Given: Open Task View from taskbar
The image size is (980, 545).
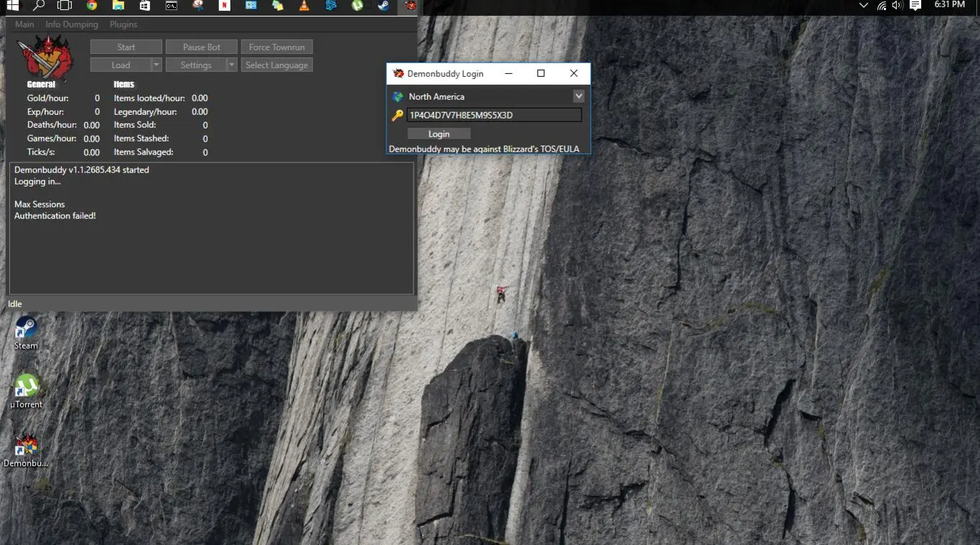Looking at the screenshot, I should [x=65, y=6].
